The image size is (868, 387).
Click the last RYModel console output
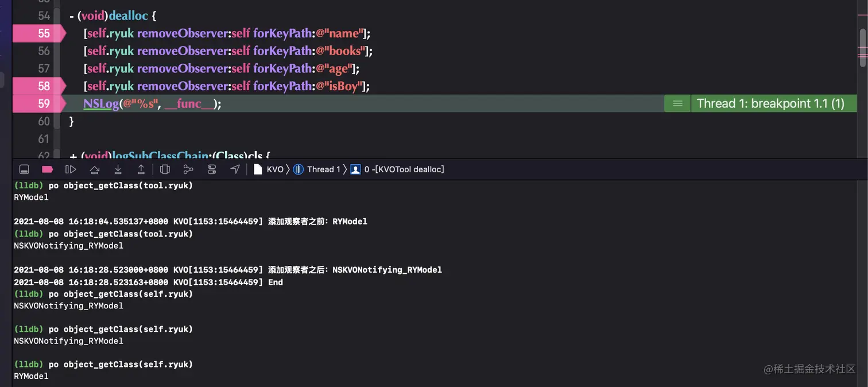31,376
